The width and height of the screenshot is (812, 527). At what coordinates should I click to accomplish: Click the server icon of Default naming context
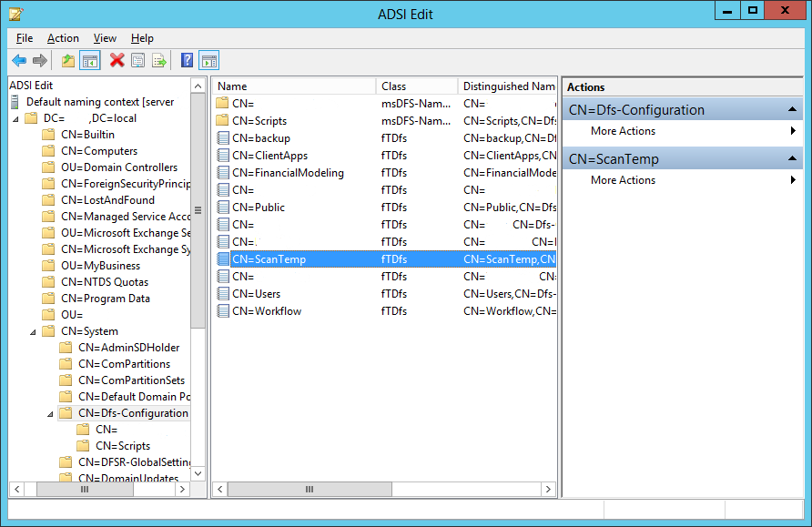click(15, 102)
